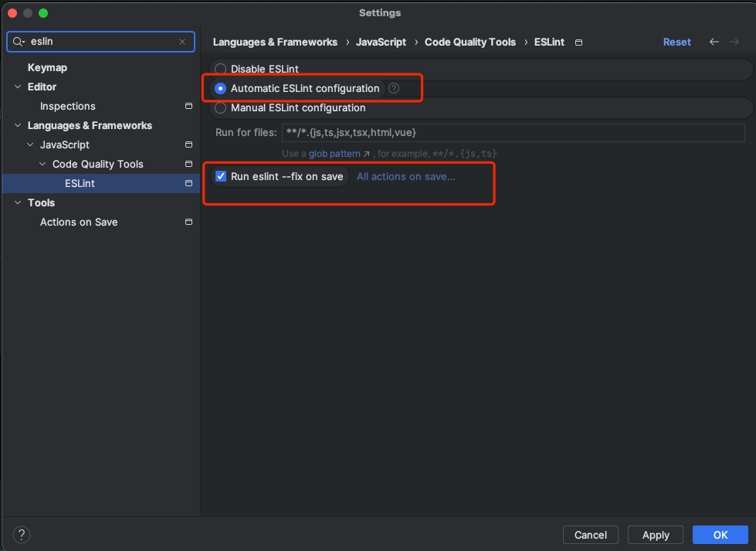Click the Apply button
756x551 pixels.
pyautogui.click(x=655, y=534)
